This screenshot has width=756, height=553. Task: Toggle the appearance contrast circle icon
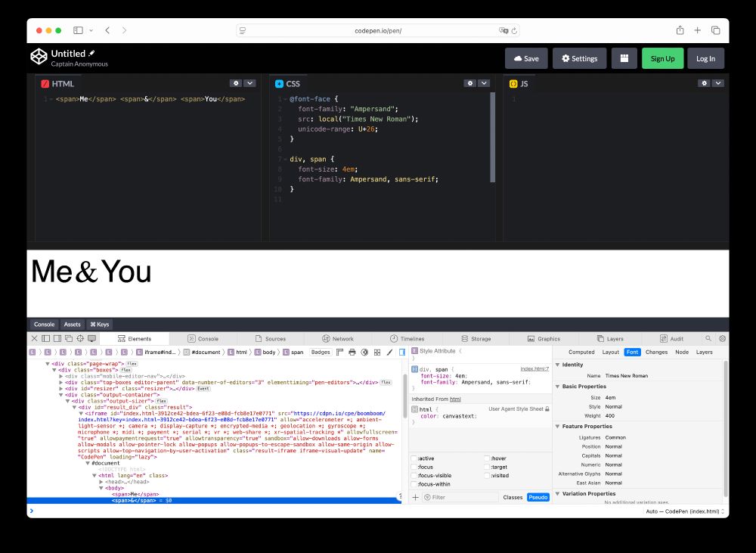point(364,352)
